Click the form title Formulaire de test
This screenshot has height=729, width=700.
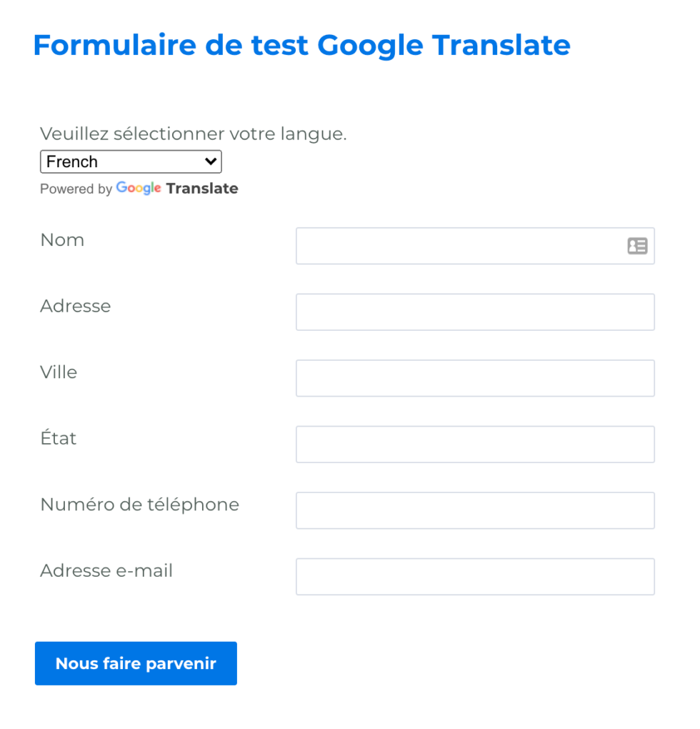[x=301, y=45]
